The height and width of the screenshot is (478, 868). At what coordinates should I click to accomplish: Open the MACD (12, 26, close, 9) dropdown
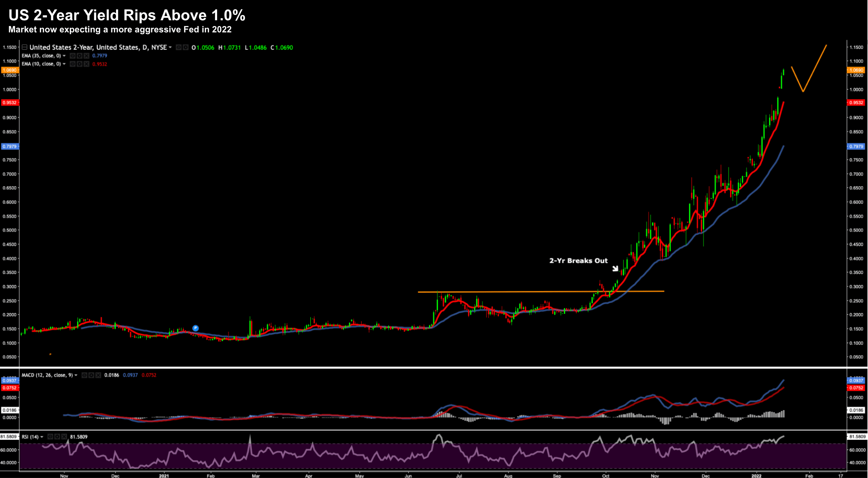click(76, 375)
